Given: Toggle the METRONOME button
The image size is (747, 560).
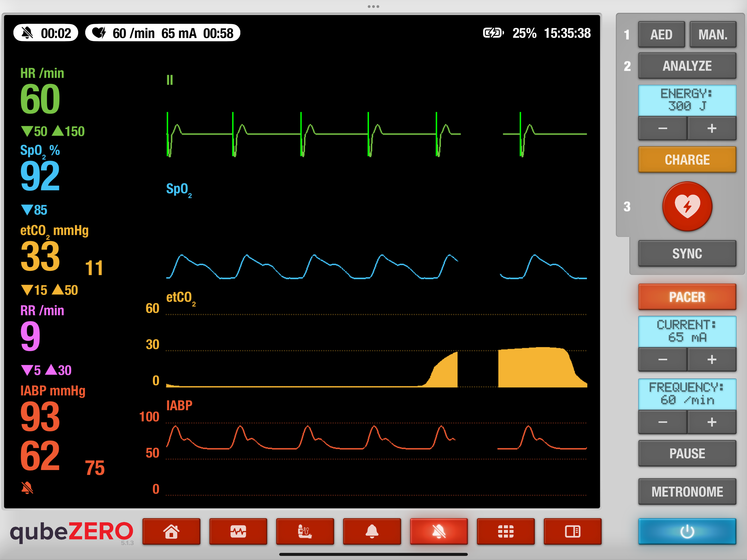Looking at the screenshot, I should (x=687, y=491).
